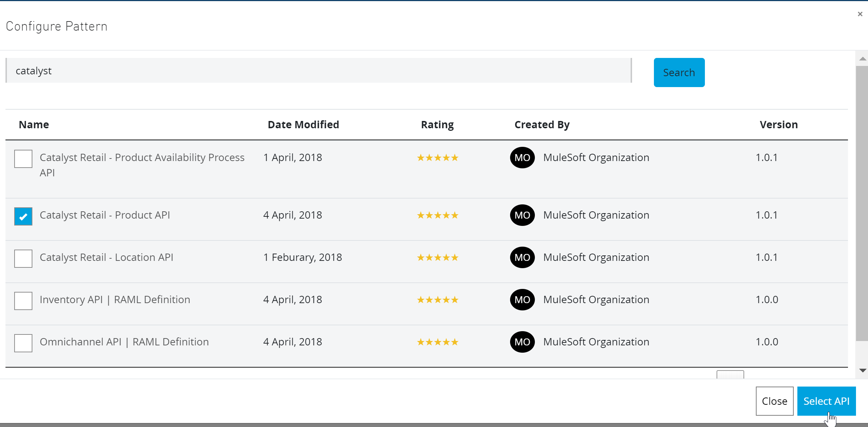Image resolution: width=868 pixels, height=427 pixels.
Task: Click the MO avatar in the Inventory API row
Action: [522, 299]
